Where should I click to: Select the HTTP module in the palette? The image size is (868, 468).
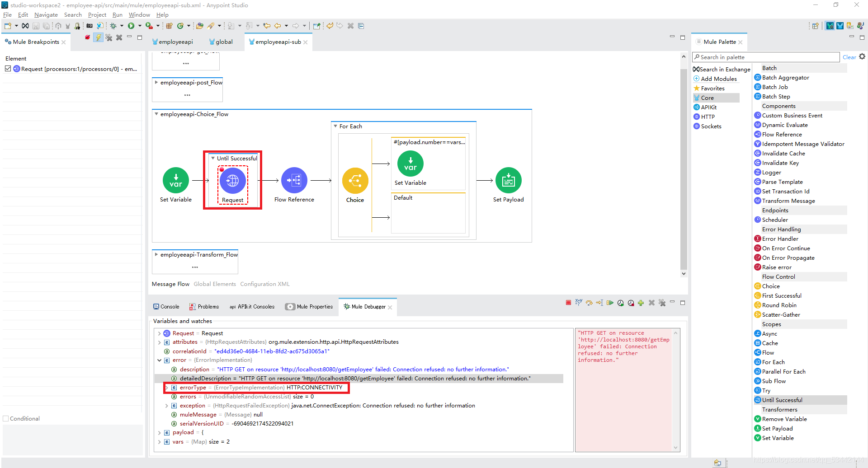click(x=704, y=117)
